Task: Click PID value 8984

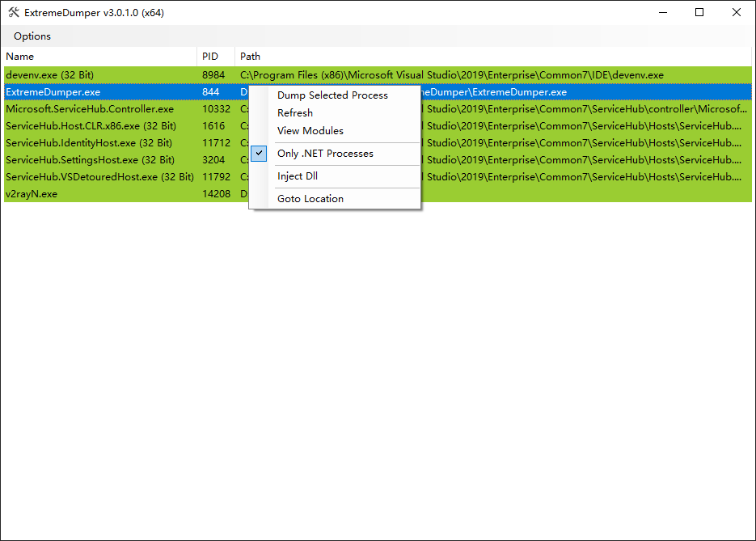Action: pos(213,75)
